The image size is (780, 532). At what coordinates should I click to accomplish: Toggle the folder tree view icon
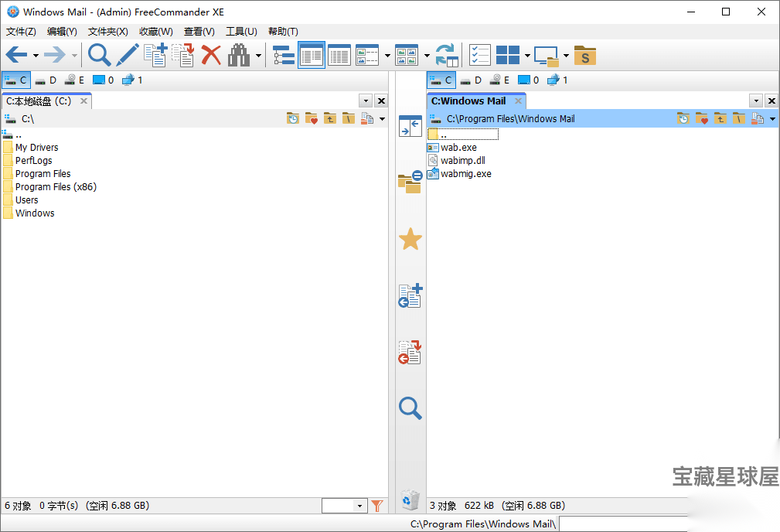[284, 55]
